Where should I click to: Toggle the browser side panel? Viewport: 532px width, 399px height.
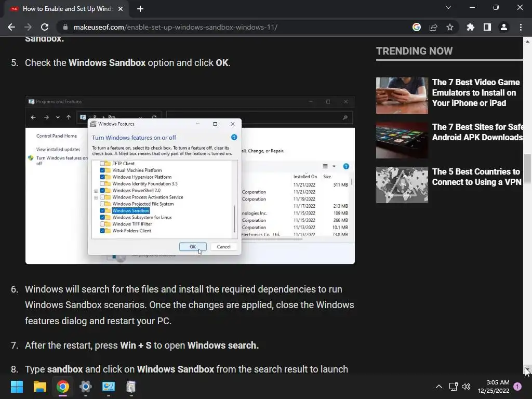[x=487, y=27]
